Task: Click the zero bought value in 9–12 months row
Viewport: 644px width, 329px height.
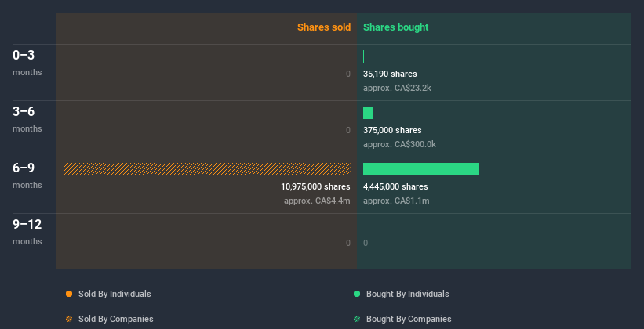Action: (366, 243)
